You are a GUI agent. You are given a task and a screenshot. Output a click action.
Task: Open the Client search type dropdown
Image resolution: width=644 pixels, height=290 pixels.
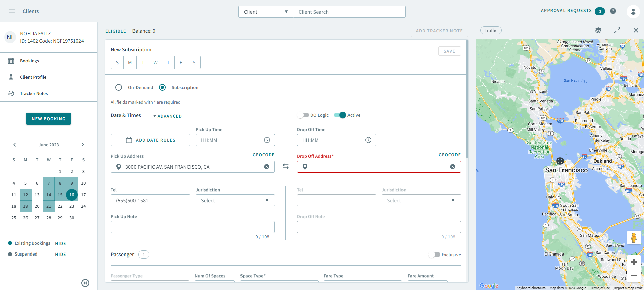pos(266,12)
